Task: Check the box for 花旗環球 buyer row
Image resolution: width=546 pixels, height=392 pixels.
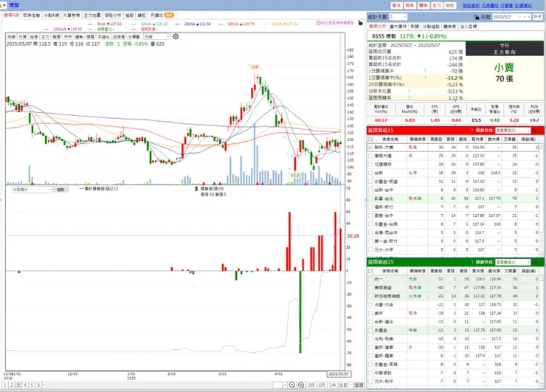Action: tap(370, 165)
